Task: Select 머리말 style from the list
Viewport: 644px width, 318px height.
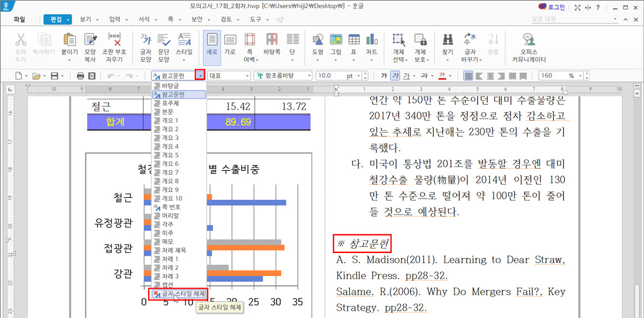Action: [178, 215]
